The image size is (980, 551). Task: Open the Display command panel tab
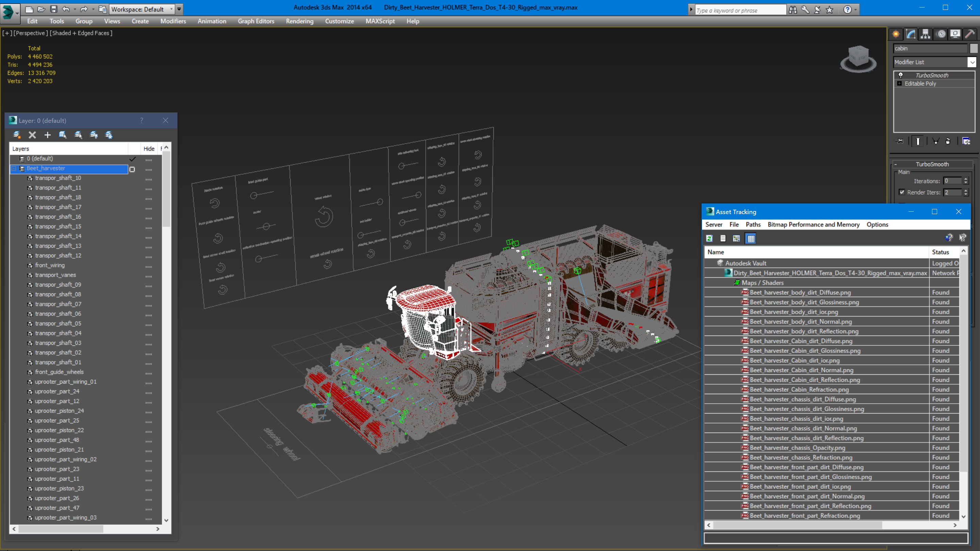pyautogui.click(x=955, y=34)
